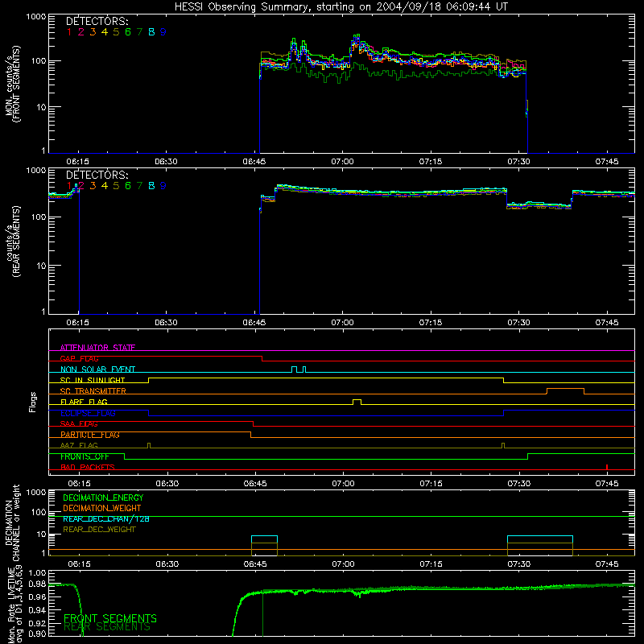The width and height of the screenshot is (644, 644).
Task: Select the SAA_FLAG label
Action: (x=79, y=423)
